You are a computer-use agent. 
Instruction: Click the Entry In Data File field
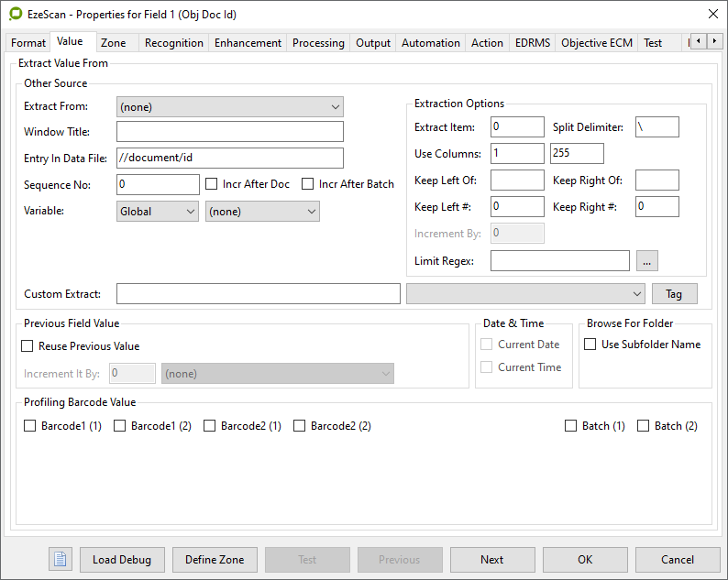229,159
